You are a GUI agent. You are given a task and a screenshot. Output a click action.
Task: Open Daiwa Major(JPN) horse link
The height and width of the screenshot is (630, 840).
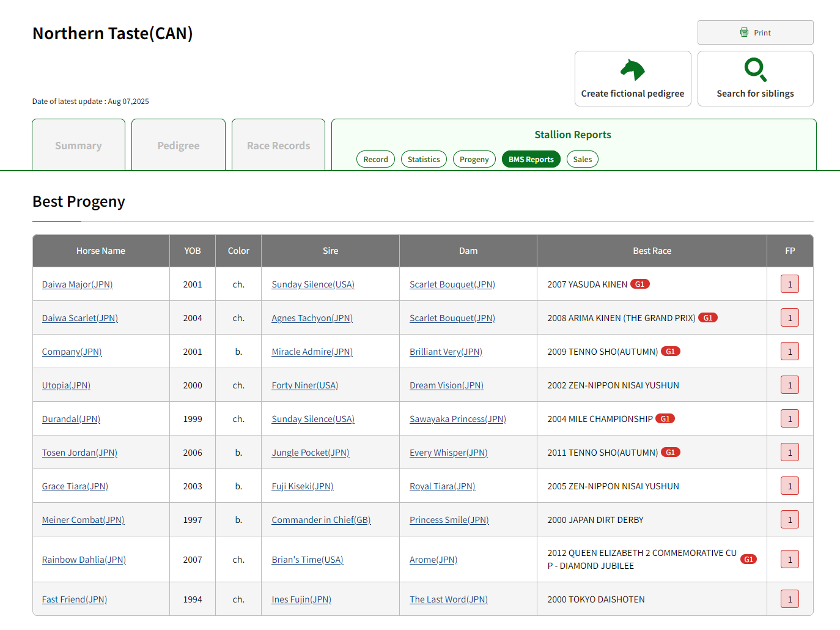tap(78, 284)
